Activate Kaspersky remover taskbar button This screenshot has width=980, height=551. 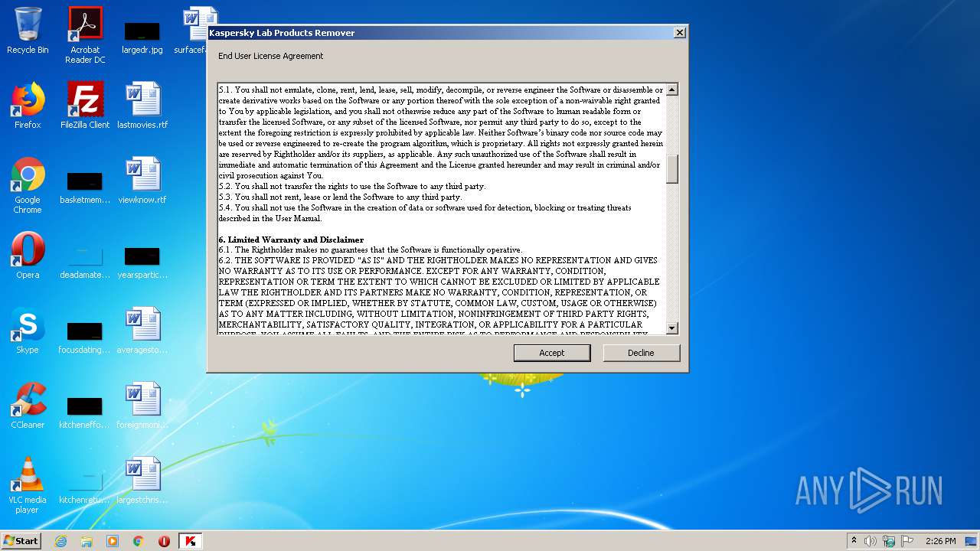point(190,541)
